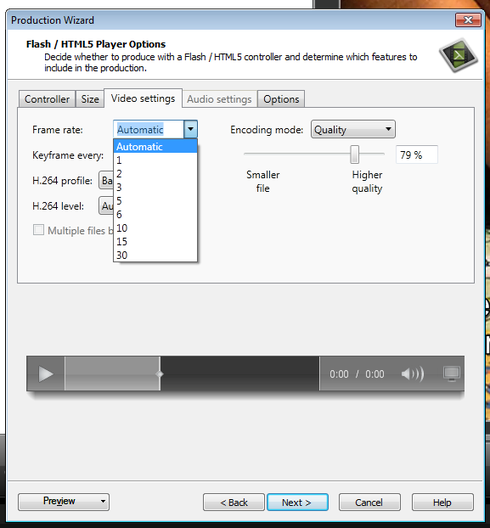This screenshot has width=490, height=528.
Task: Select frame rate 30 from list
Action: [155, 255]
